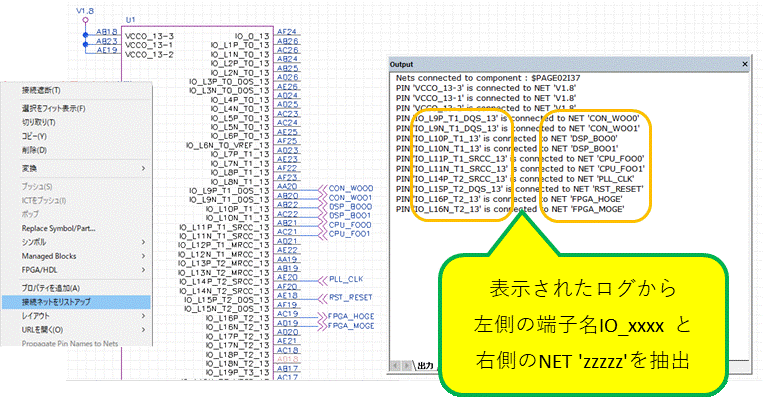Image resolution: width=763 pixels, height=397 pixels.
Task: Click Output panel scroll-right arrow
Action: pos(406,366)
